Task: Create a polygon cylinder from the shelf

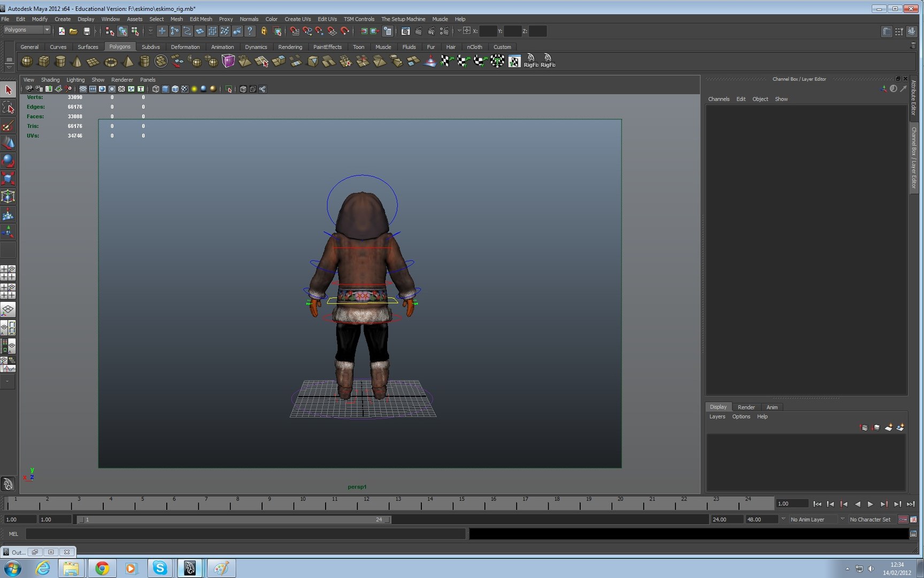Action: [x=60, y=62]
